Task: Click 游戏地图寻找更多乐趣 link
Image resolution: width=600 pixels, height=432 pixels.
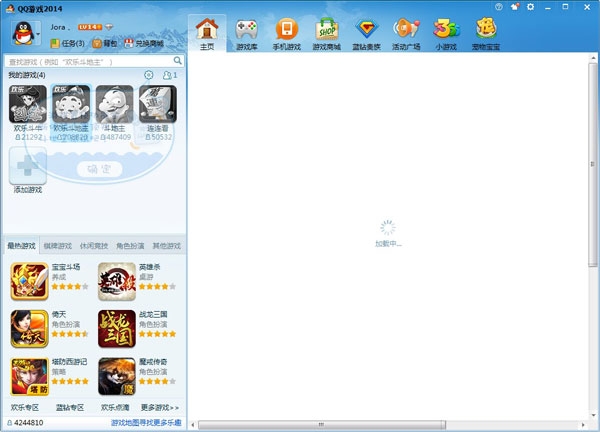Action: pos(146,423)
